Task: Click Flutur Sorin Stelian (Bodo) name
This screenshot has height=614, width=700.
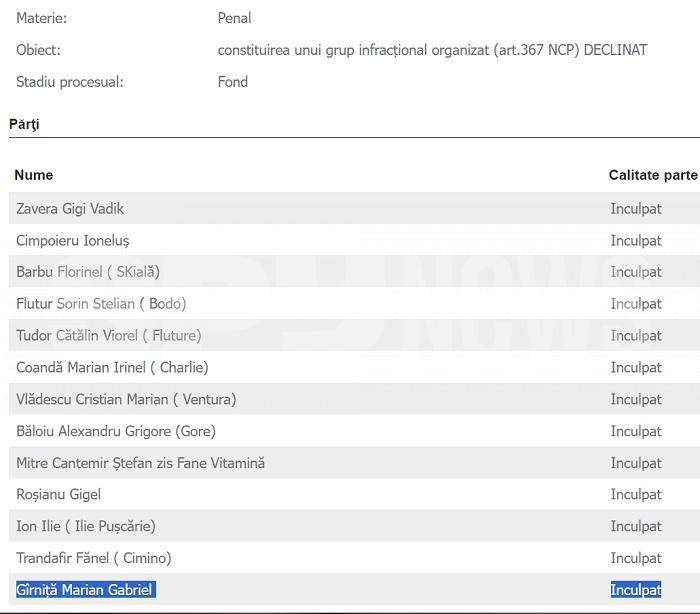Action: click(101, 304)
